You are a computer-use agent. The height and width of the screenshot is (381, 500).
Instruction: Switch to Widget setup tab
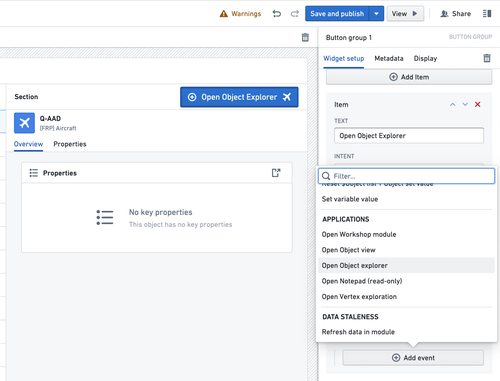343,59
